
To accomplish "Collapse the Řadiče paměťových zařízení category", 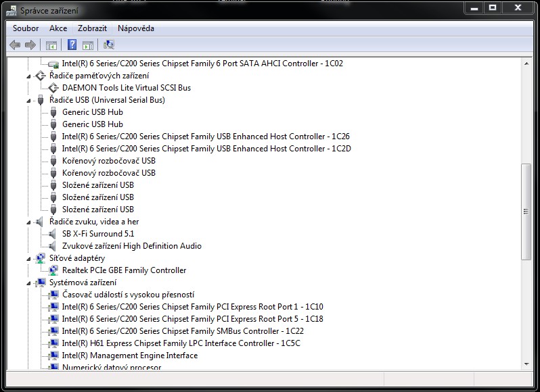I will point(29,76).
